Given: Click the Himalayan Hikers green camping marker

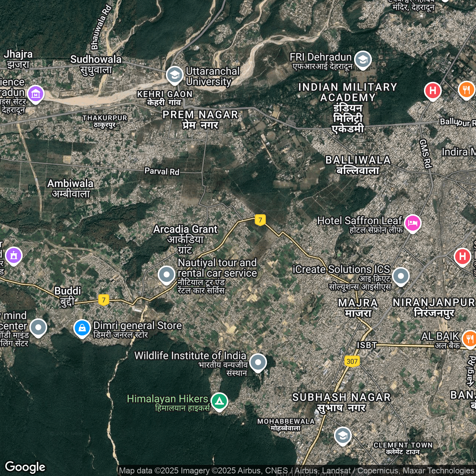Looking at the screenshot, I should pyautogui.click(x=219, y=401).
